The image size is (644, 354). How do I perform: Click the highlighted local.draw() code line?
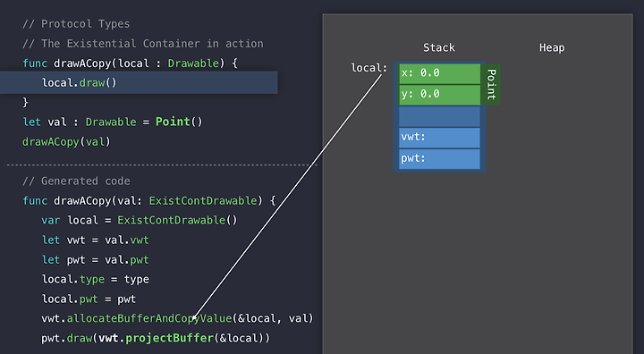click(139, 82)
